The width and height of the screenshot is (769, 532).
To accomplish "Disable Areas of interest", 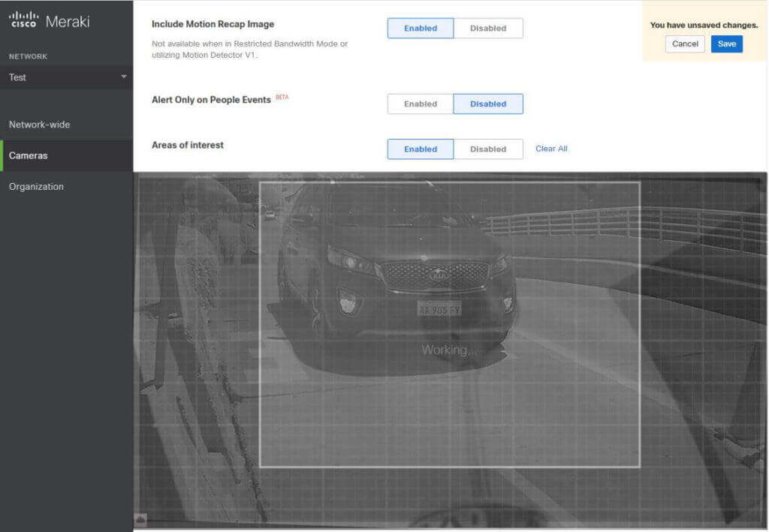I will (488, 149).
